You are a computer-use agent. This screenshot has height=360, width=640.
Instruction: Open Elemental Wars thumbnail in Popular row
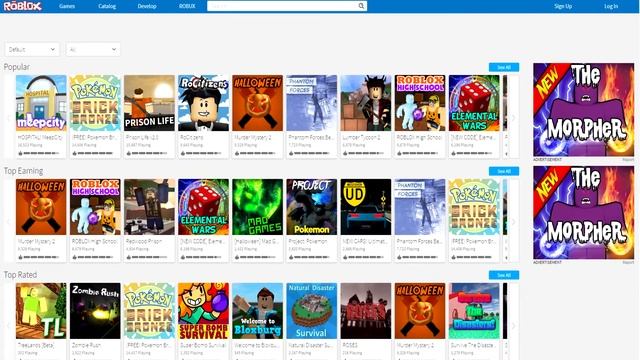pos(474,103)
